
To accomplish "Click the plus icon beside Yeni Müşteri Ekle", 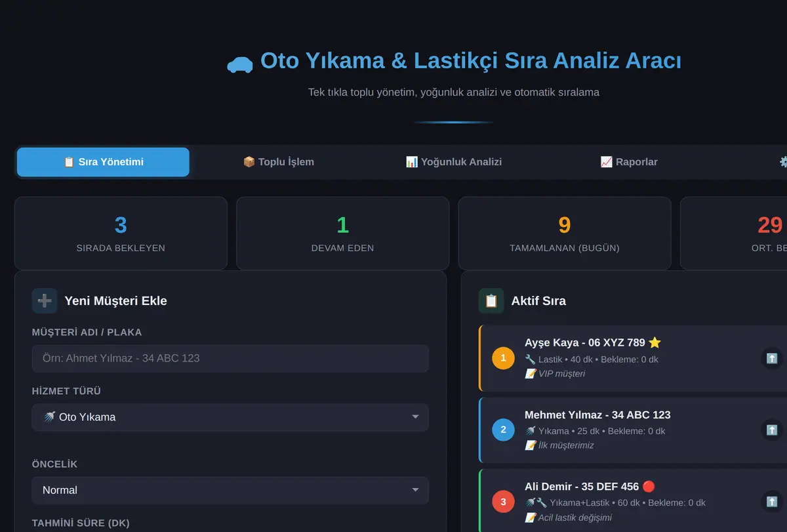I will tap(45, 301).
